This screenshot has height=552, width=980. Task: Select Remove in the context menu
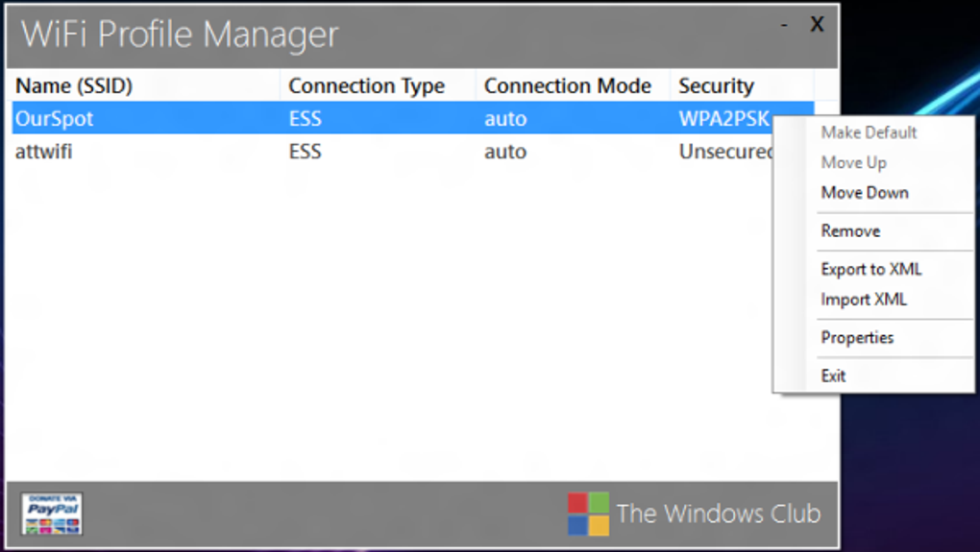[x=850, y=231]
